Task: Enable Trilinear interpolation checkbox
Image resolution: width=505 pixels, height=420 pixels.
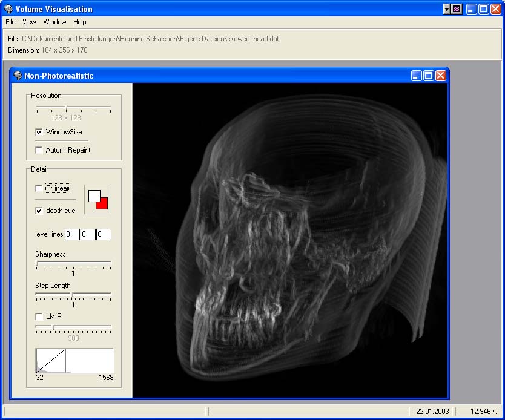Action: coord(39,189)
